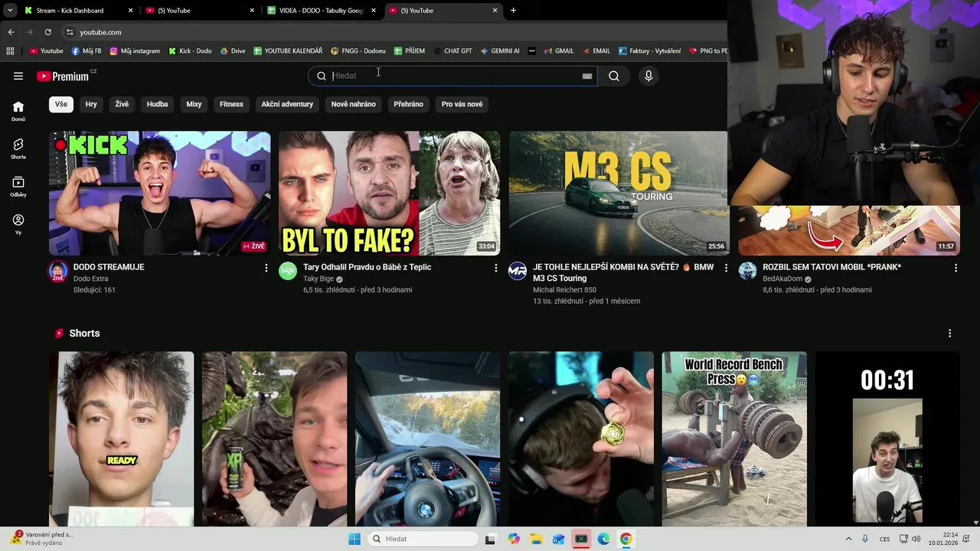Open the Youtube bookmark
Image resolution: width=980 pixels, height=551 pixels.
point(46,51)
